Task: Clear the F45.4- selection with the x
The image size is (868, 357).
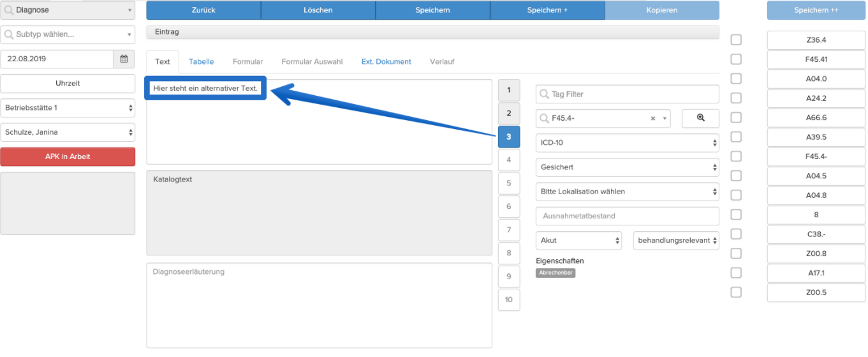Action: tap(653, 119)
